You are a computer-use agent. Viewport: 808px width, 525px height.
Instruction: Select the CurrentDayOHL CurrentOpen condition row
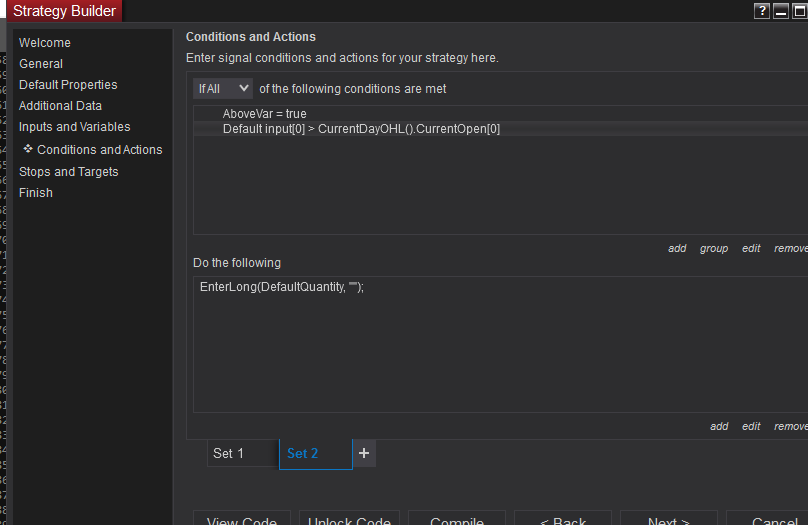[361, 129]
